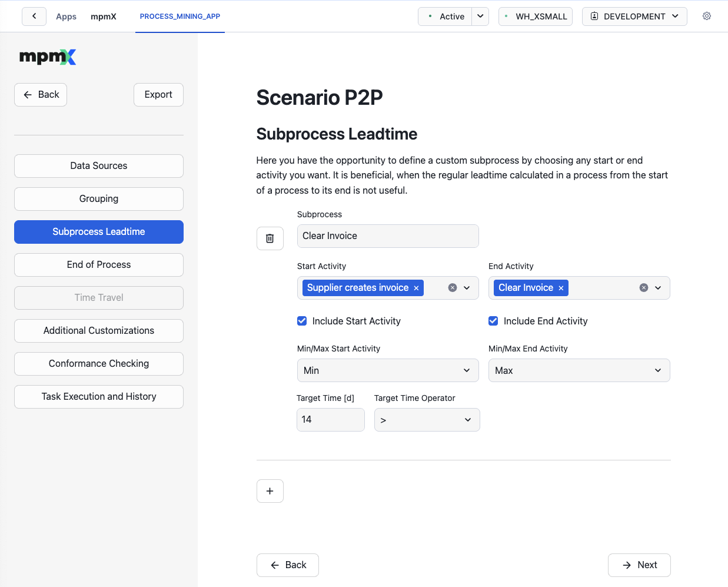Select the WH_XSMALL warehouse button
728x587 pixels.
(x=536, y=16)
